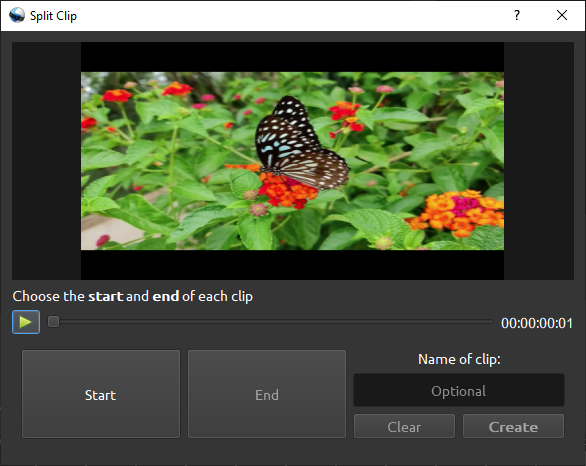
Task: Click the Start button
Action: tap(101, 394)
